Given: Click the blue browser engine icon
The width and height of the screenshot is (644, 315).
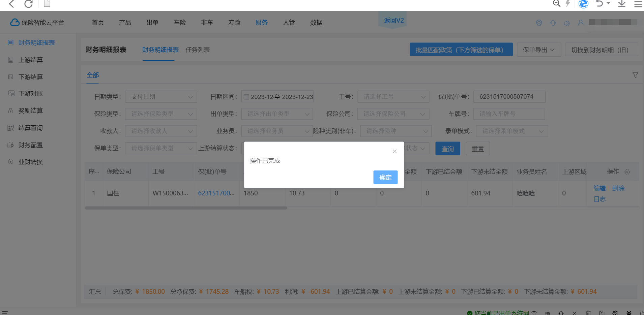Looking at the screenshot, I should coord(583,4).
